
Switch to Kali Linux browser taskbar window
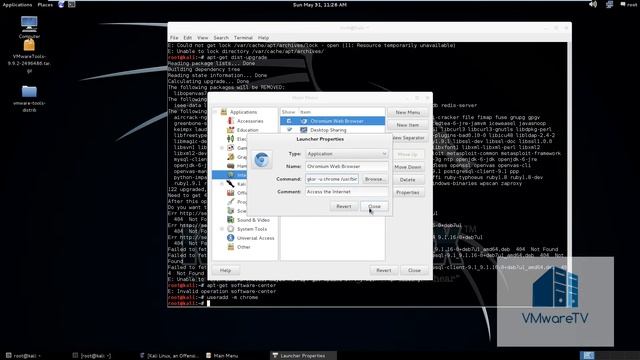(169, 356)
